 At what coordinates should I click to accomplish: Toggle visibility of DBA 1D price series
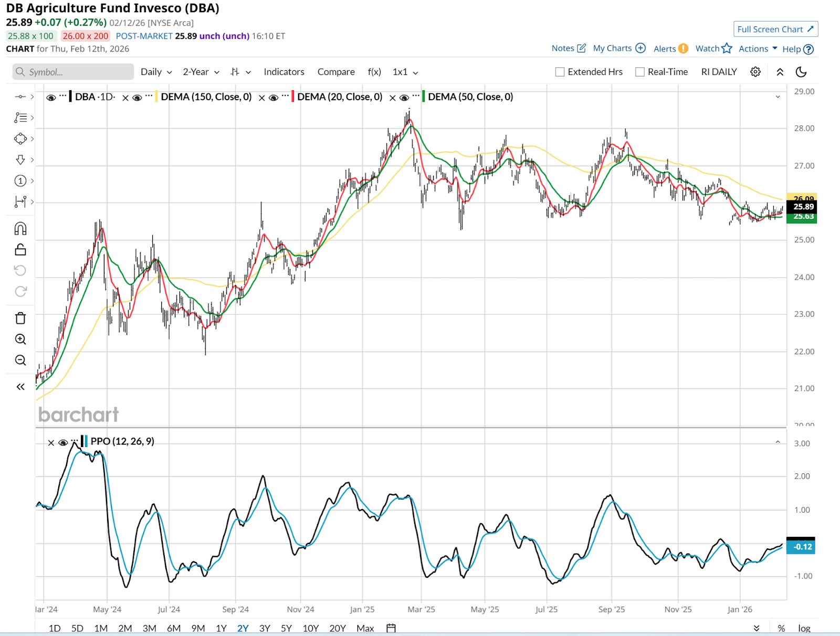pyautogui.click(x=51, y=98)
